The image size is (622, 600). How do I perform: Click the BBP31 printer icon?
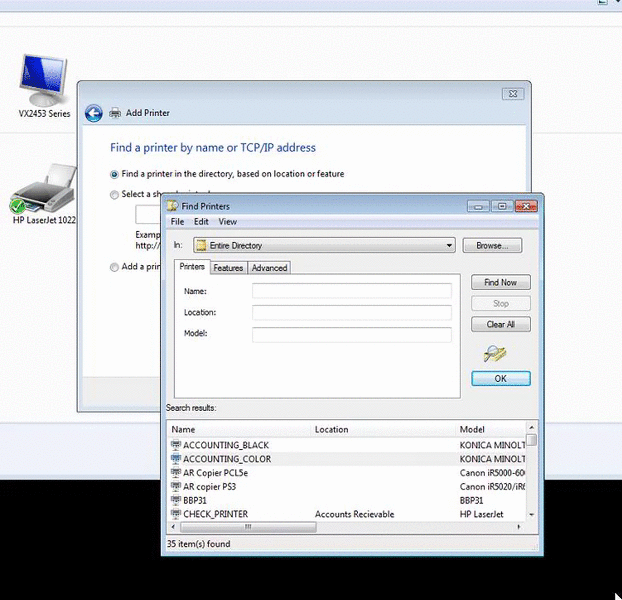tap(176, 500)
